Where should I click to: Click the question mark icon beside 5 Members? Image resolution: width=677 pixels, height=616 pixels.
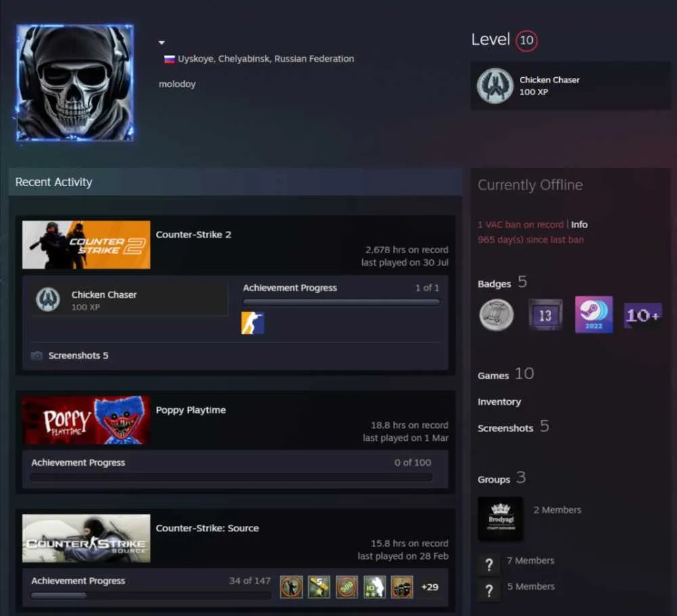click(489, 590)
